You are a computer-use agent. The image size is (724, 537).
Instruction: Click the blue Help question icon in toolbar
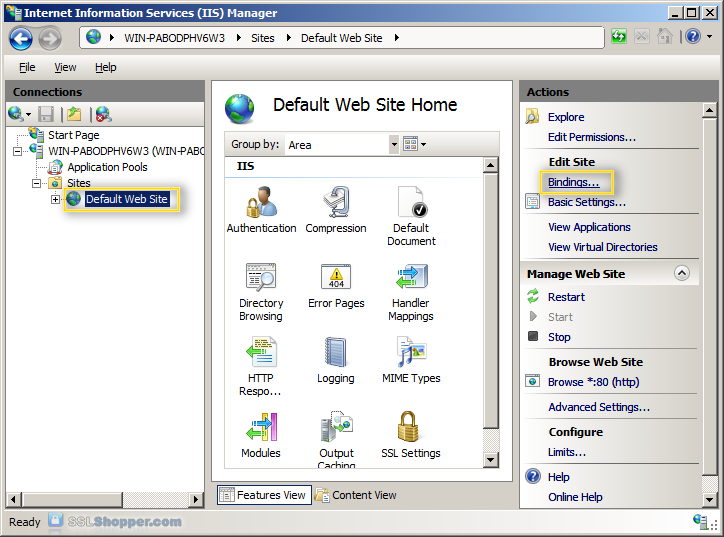point(693,36)
